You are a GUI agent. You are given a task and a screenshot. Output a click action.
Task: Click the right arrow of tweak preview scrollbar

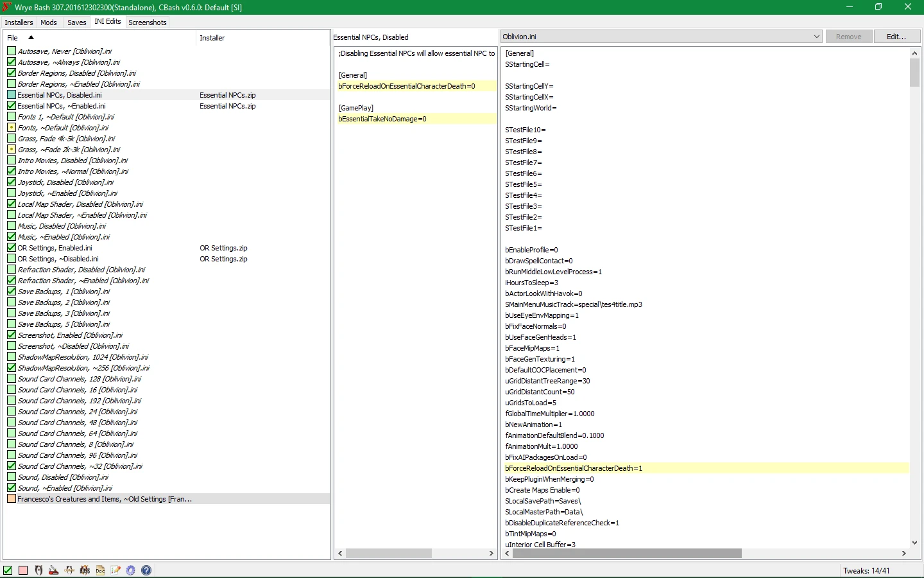(492, 553)
